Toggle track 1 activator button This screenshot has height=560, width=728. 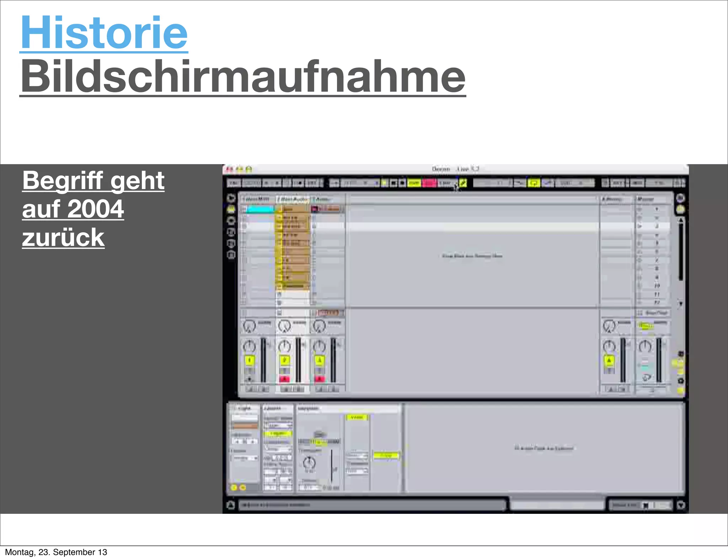[249, 361]
